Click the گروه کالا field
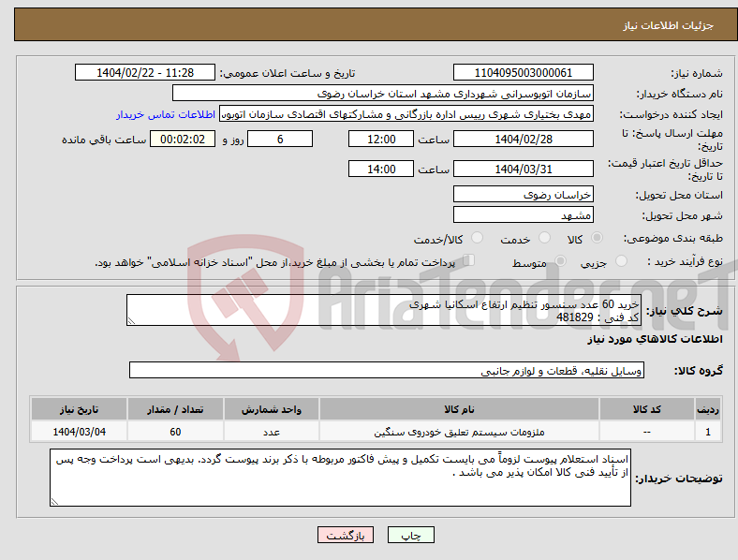738x560 pixels. pyautogui.click(x=387, y=370)
